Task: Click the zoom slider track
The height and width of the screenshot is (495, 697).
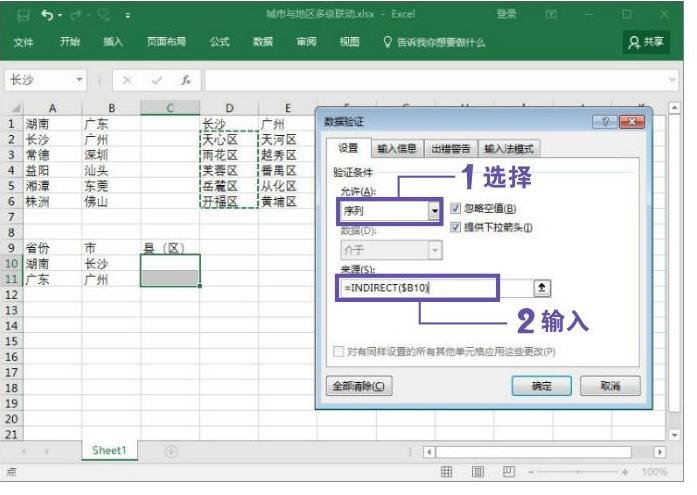Action: 578,472
